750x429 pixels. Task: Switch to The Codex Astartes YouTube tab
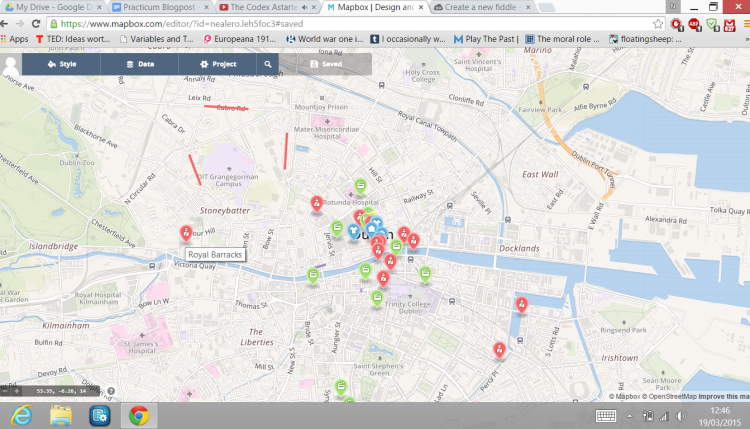click(268, 7)
